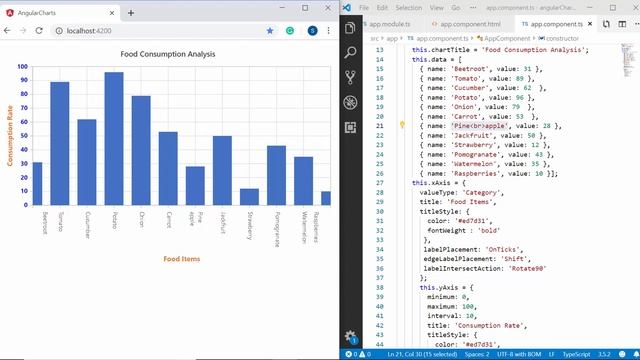This screenshot has width=640, height=360.
Task: Click the 'Pomogranate' x-axis label
Action: [x=277, y=229]
